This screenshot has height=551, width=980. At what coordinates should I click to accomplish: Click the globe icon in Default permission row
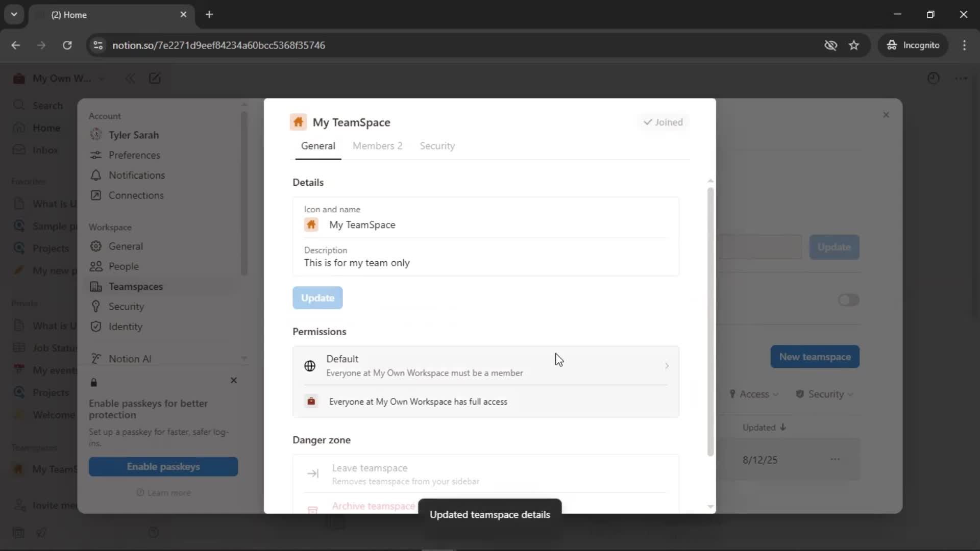pyautogui.click(x=310, y=366)
